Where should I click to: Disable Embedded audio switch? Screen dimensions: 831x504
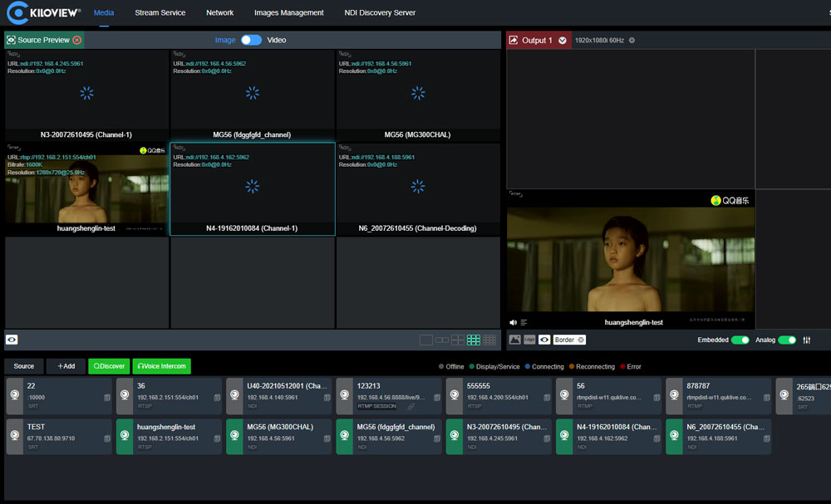(740, 340)
